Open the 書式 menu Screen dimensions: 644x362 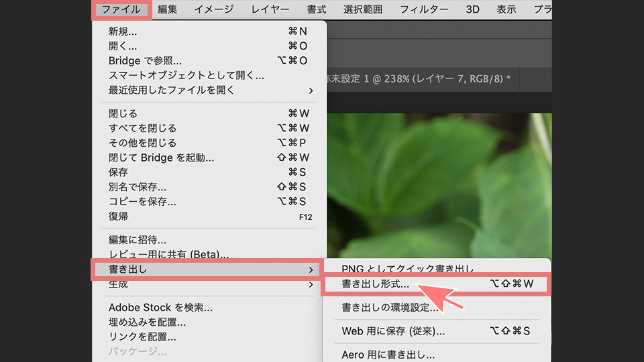pyautogui.click(x=316, y=9)
